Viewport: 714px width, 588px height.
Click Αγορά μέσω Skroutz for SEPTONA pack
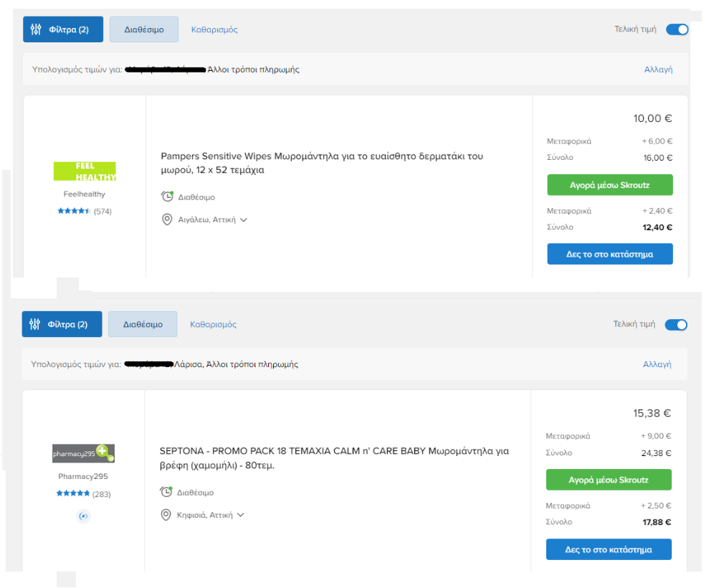(609, 480)
